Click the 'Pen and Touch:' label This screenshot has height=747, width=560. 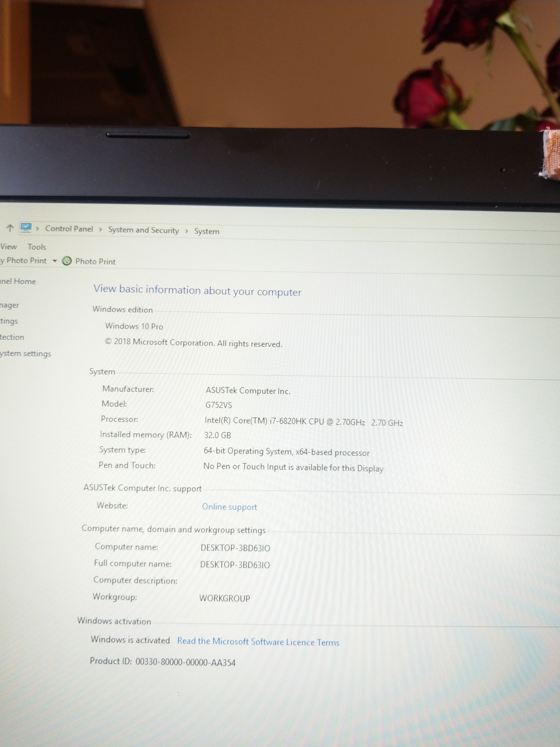coord(127,465)
